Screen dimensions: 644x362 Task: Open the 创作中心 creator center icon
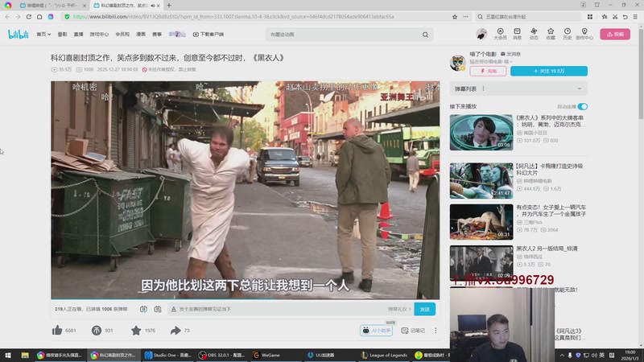click(584, 34)
